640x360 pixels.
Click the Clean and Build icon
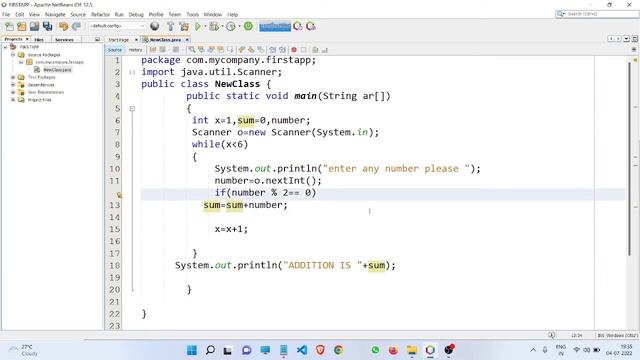coord(184,27)
